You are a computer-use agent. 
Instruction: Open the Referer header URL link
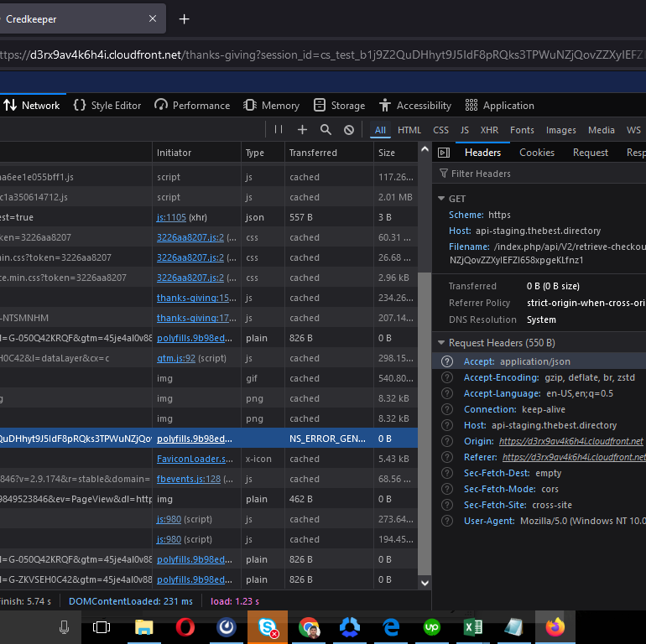pos(574,457)
